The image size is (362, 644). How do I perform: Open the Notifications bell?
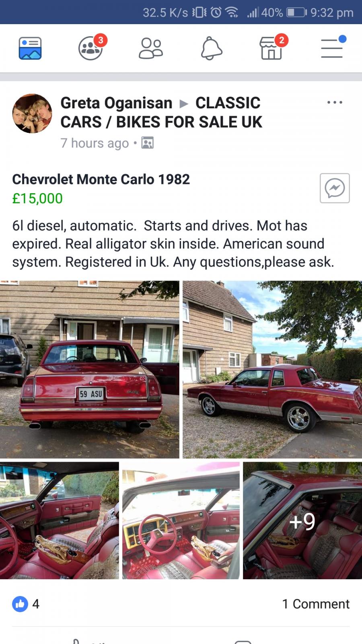point(212,48)
